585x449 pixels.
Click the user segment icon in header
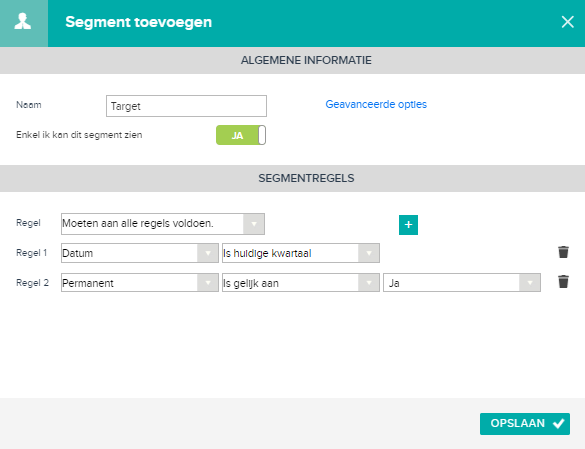23,22
